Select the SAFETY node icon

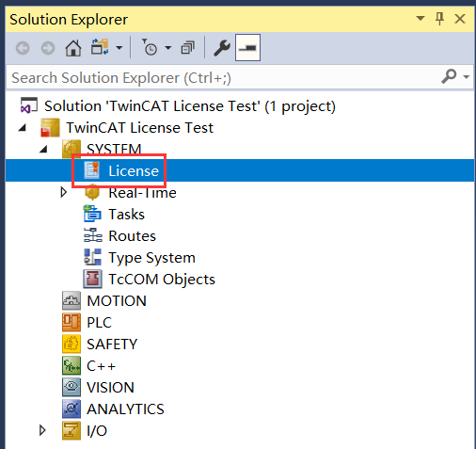71,344
